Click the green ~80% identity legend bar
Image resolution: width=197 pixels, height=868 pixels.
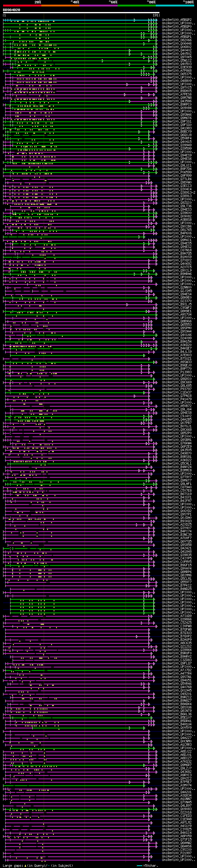(x=137, y=6)
